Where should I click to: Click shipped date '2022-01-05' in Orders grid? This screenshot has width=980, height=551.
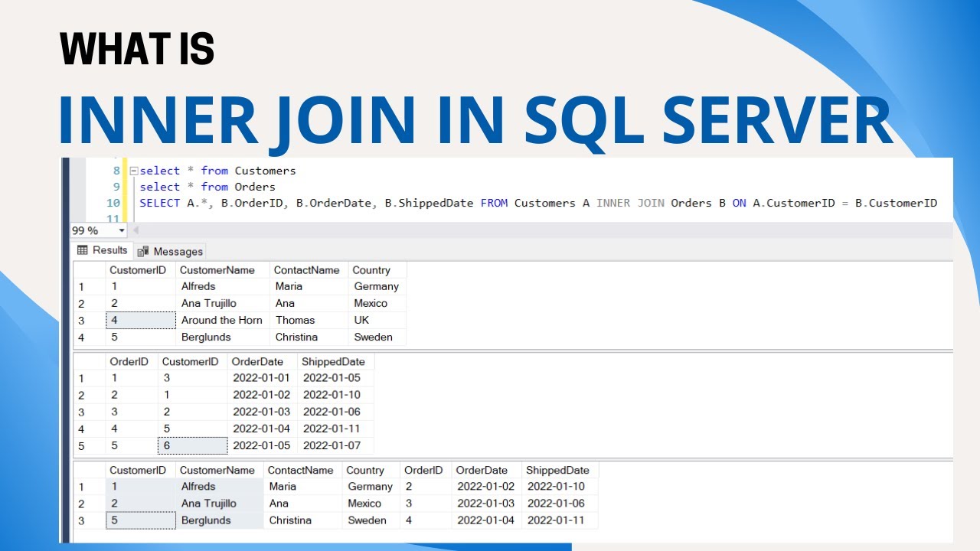(x=335, y=377)
